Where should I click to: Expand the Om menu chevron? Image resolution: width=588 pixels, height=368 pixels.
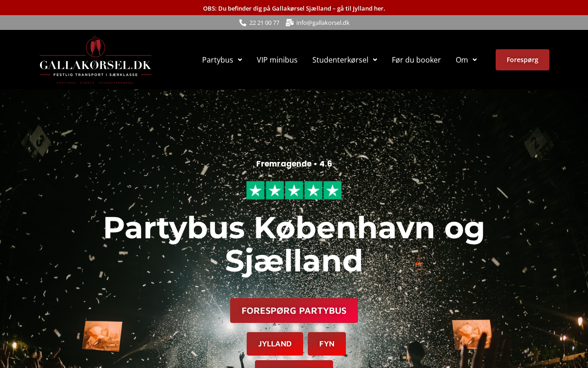click(475, 60)
